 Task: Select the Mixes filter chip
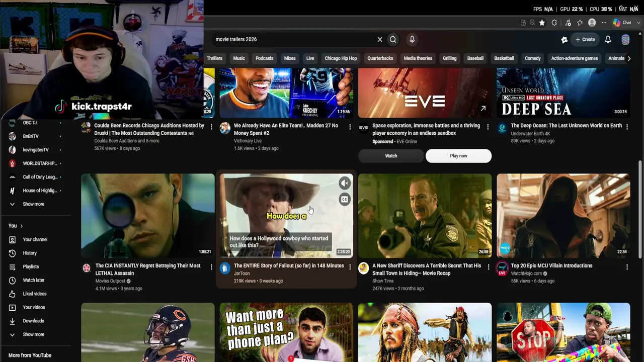(290, 58)
